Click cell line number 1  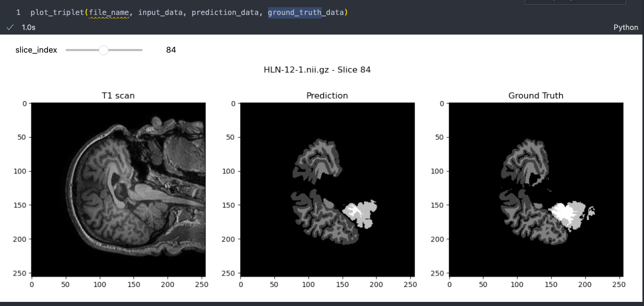click(18, 12)
